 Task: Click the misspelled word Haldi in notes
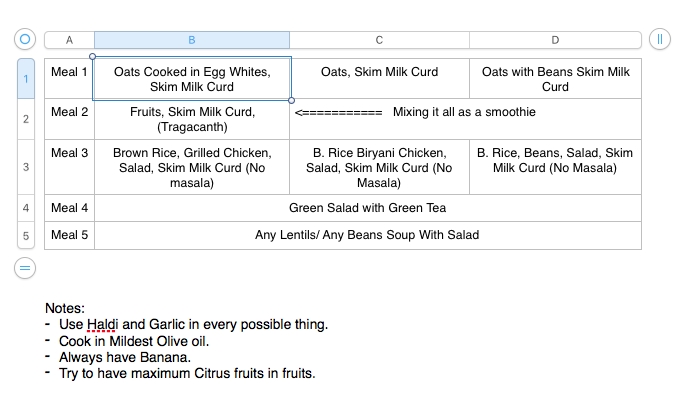pyautogui.click(x=102, y=324)
